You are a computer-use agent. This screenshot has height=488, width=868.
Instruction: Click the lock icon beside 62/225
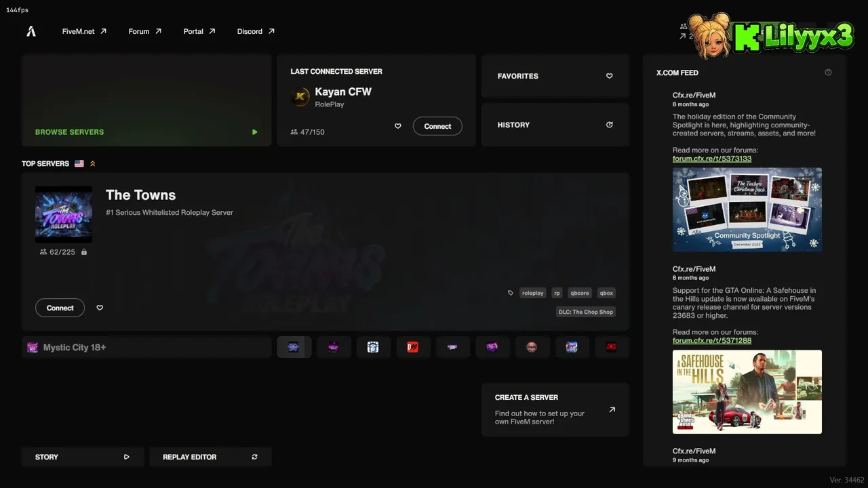[84, 252]
